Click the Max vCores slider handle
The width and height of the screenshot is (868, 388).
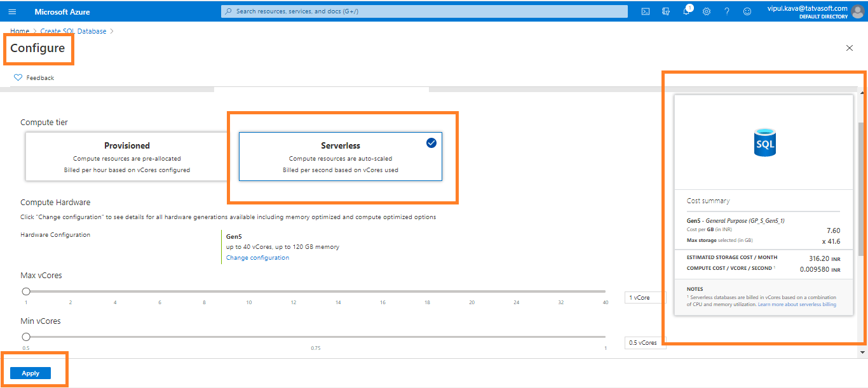click(26, 291)
